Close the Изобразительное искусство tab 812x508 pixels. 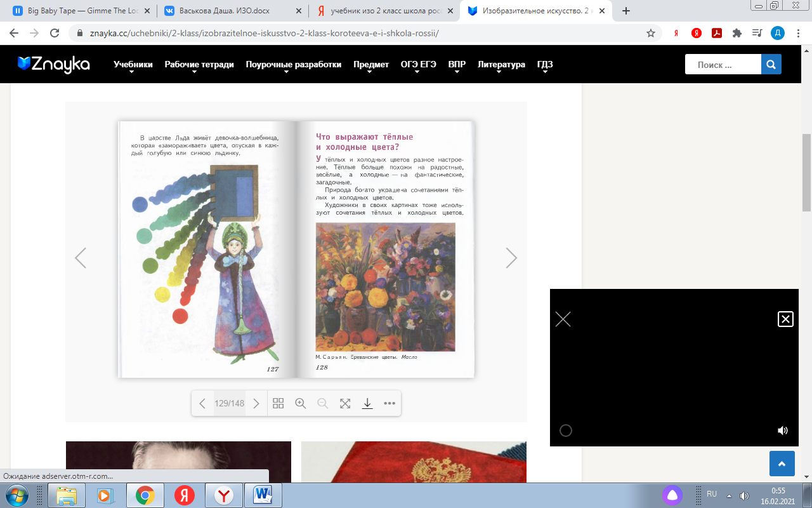(601, 11)
